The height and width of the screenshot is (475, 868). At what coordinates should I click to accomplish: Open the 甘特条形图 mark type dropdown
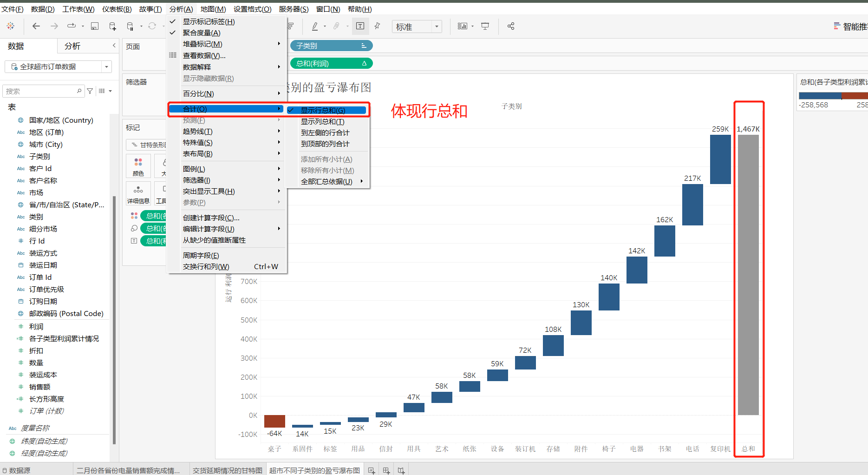(146, 145)
